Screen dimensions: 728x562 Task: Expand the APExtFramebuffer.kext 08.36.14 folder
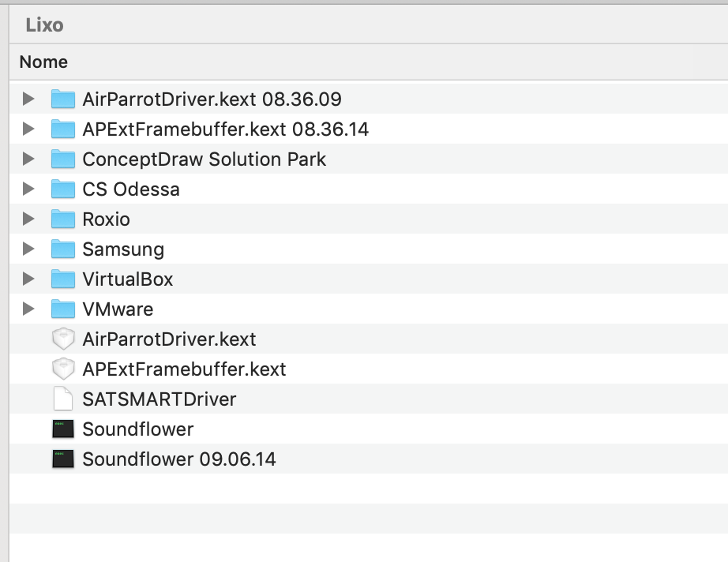(x=28, y=129)
